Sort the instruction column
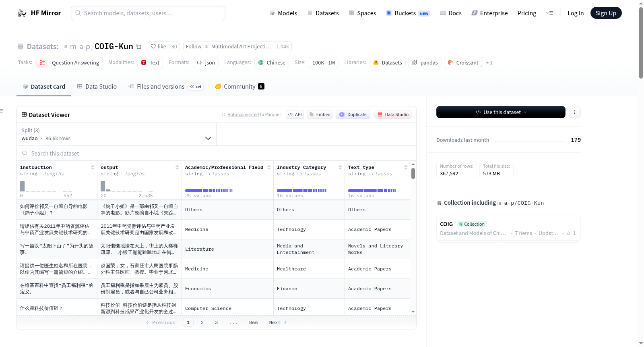Image resolution: width=644 pixels, height=347 pixels. pos(93,167)
